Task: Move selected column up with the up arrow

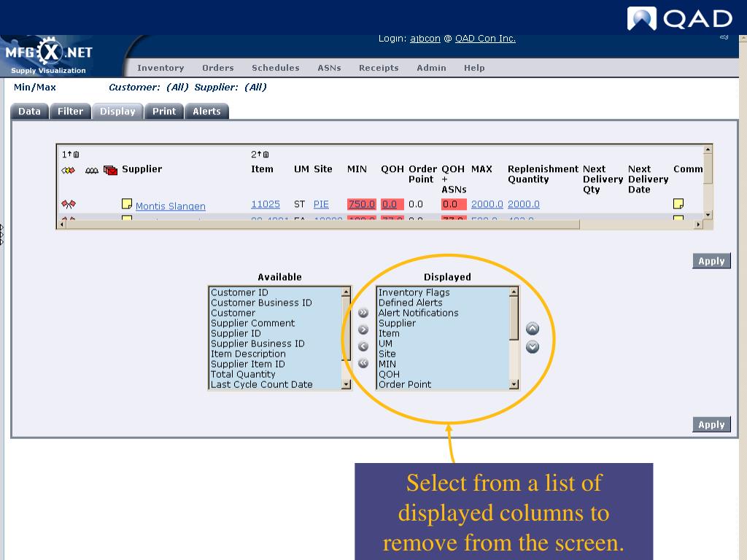Action: tap(532, 328)
